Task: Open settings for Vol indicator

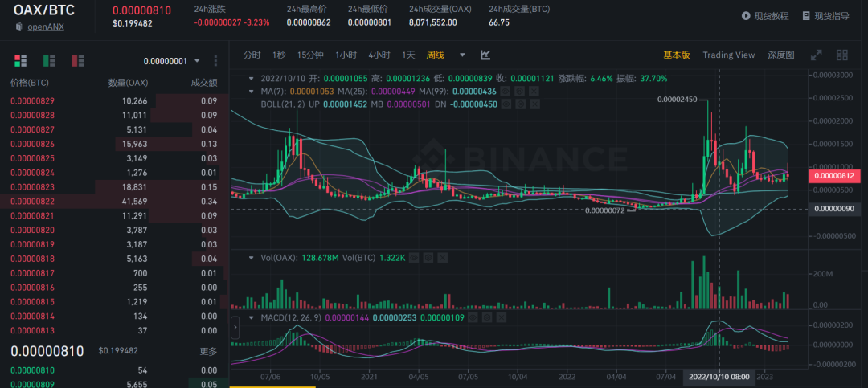Action: tap(428, 258)
